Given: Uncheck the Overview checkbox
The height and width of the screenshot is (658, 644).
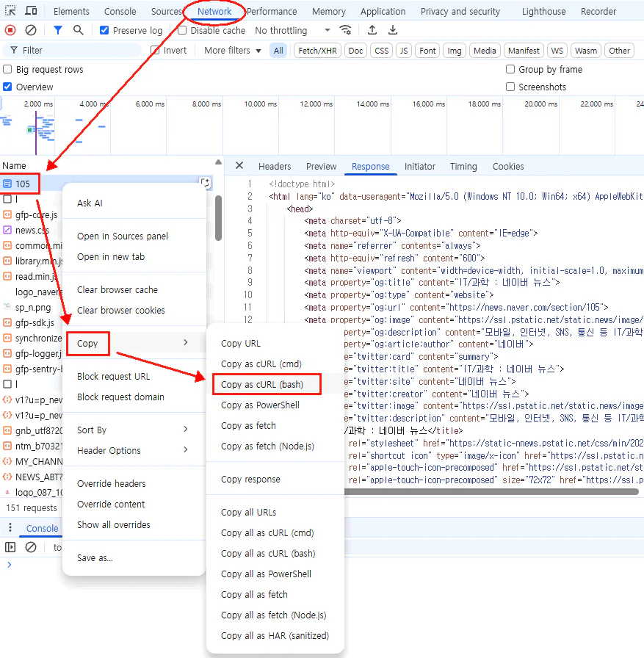Looking at the screenshot, I should pos(7,87).
